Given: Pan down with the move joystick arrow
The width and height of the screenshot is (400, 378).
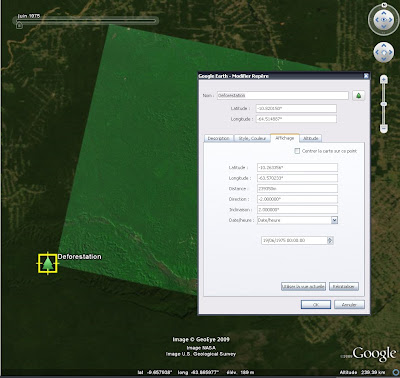Looking at the screenshot, I should click(384, 59).
